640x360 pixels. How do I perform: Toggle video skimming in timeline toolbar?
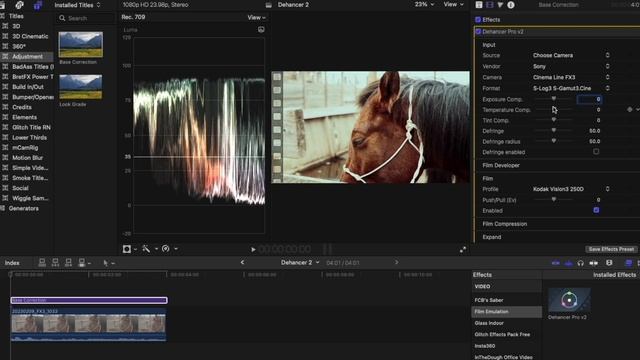(556, 263)
